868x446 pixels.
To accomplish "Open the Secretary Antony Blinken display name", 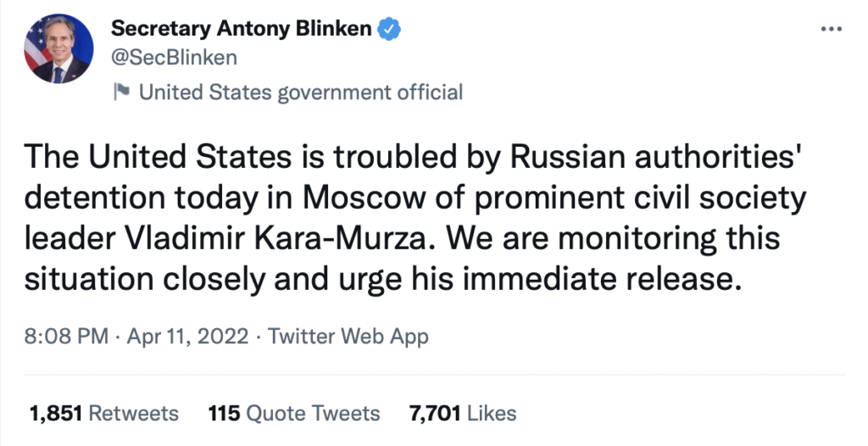I will tap(242, 28).
